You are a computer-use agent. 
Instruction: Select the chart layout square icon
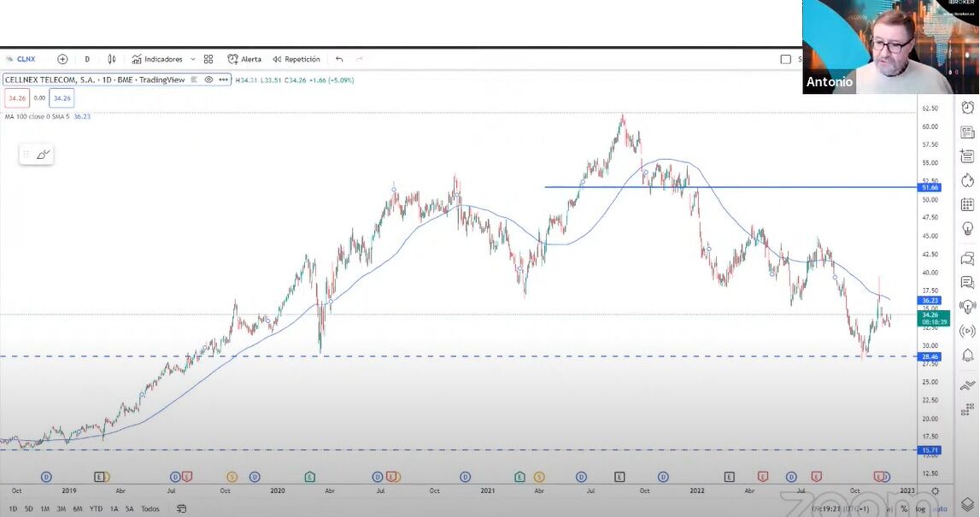pos(786,59)
